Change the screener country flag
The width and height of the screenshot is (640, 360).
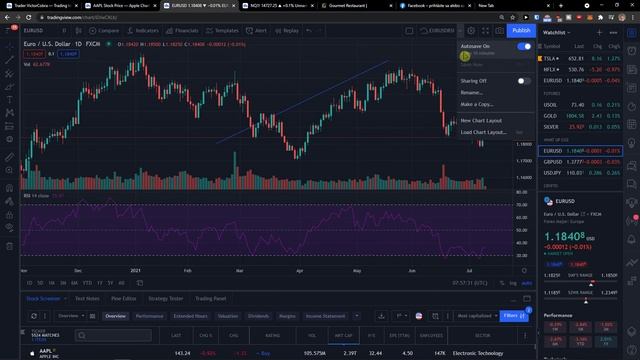coord(419,316)
